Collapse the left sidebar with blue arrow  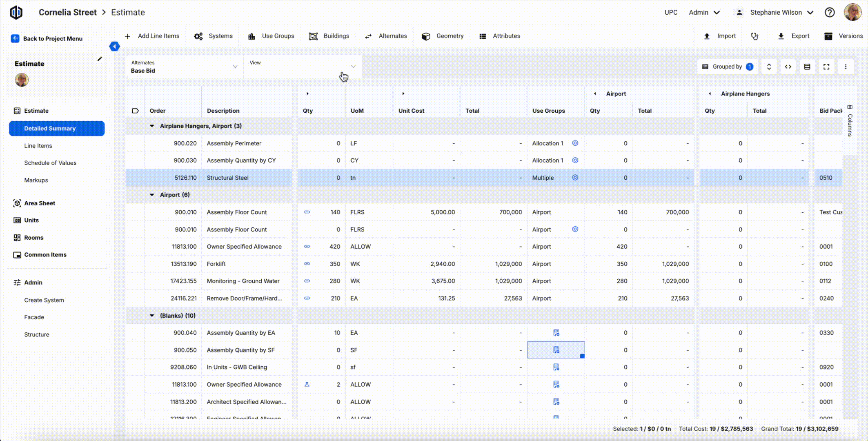(x=114, y=47)
